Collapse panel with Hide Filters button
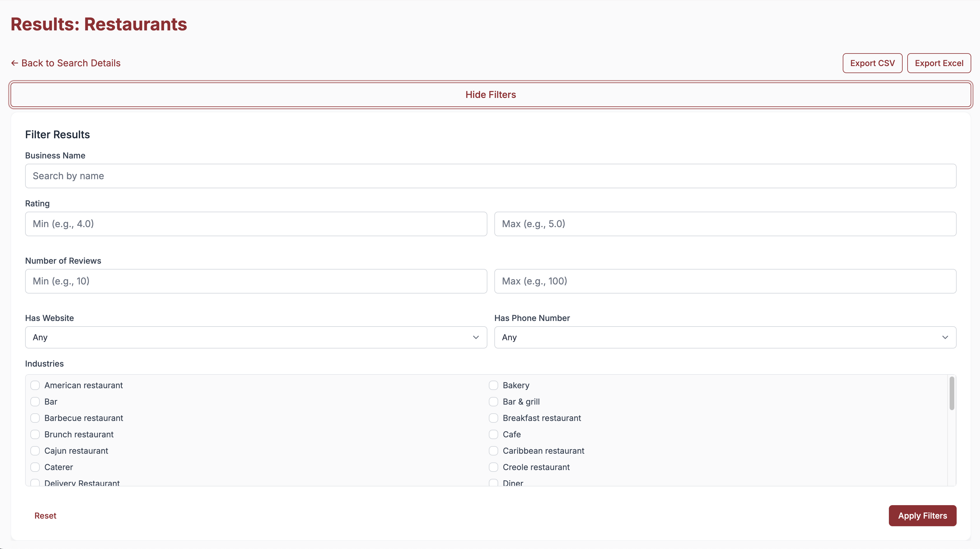980x549 pixels. point(490,94)
